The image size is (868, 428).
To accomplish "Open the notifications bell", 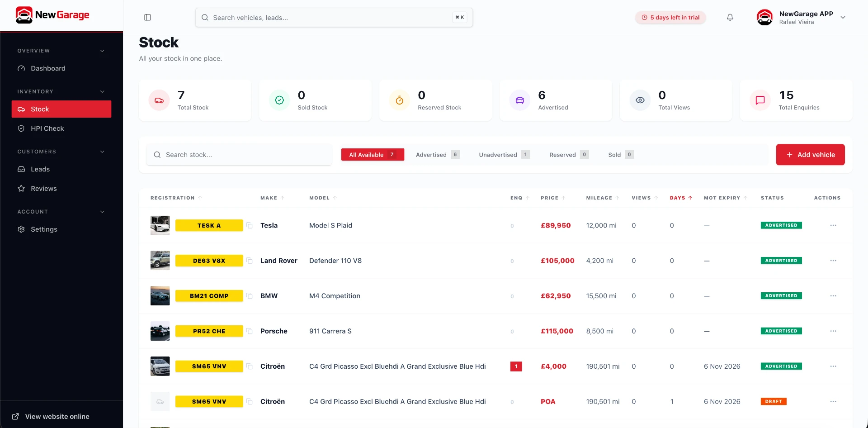I will (730, 18).
